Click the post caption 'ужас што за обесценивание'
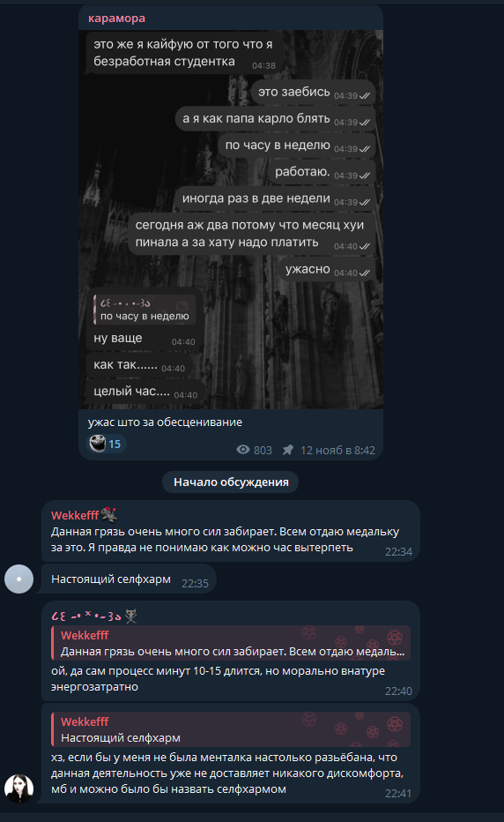This screenshot has width=504, height=822. [165, 422]
